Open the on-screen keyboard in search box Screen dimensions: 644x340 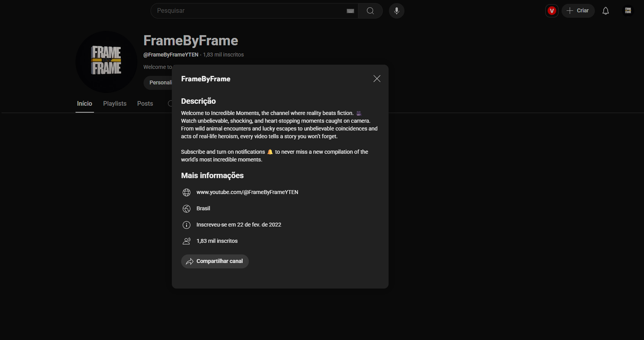click(x=350, y=11)
